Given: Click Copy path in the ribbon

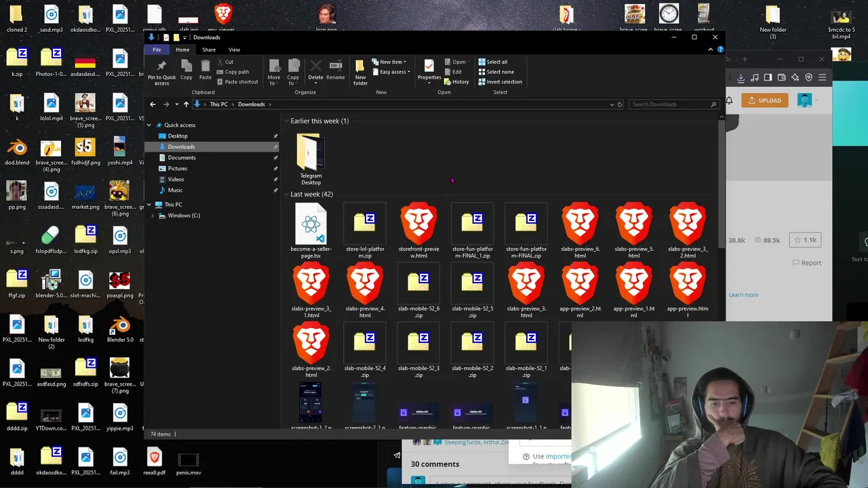Looking at the screenshot, I should click(233, 72).
